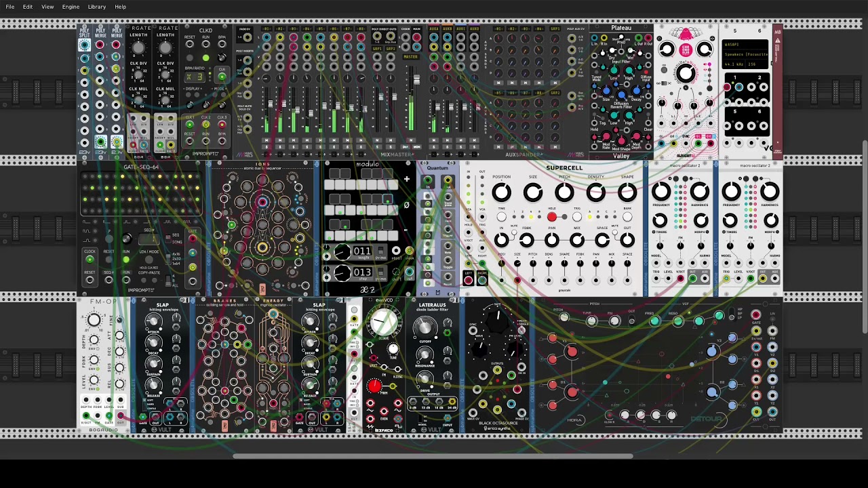Mute the MixMaster master channel
The image size is (868, 488).
411,140
